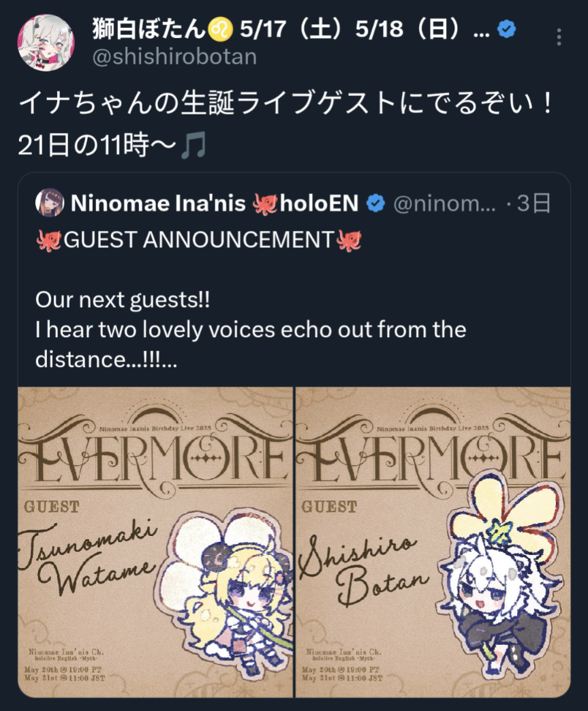Open Shishiro Botan's profile avatar
Image resolution: width=588 pixels, height=711 pixels.
coord(46,43)
